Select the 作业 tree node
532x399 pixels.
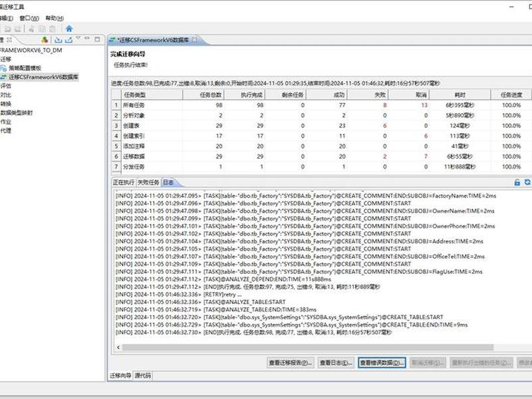5,122
